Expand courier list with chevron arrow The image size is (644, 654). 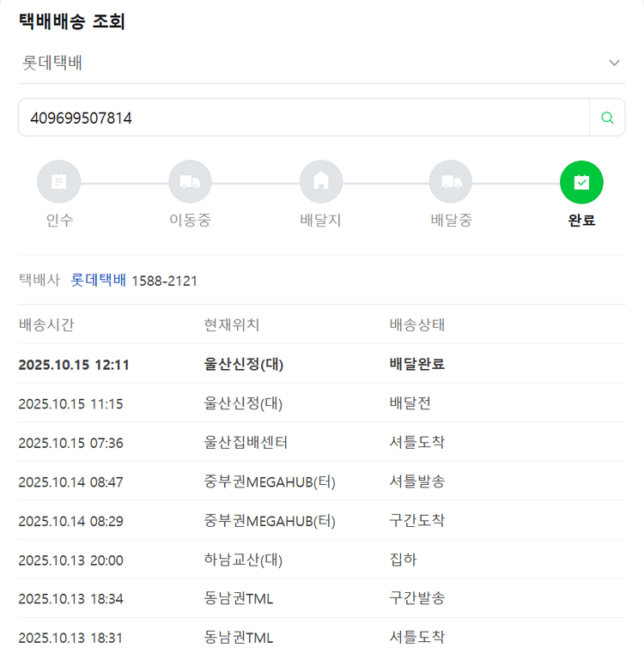pos(614,63)
